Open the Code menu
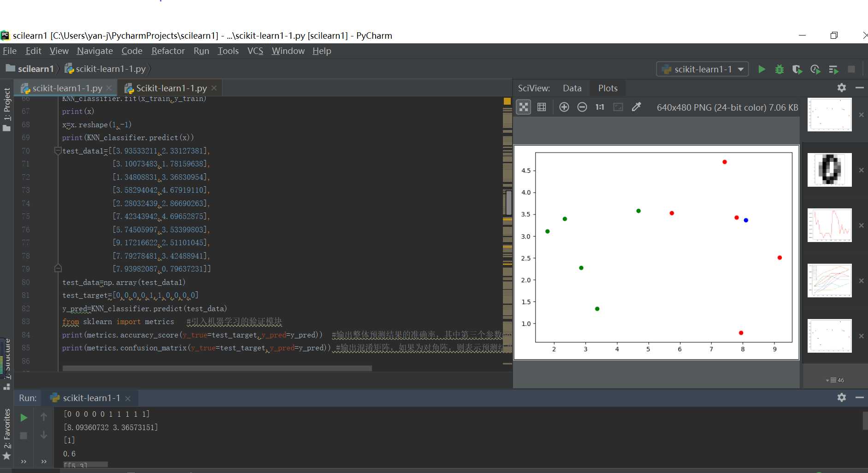This screenshot has height=473, width=868. (132, 51)
